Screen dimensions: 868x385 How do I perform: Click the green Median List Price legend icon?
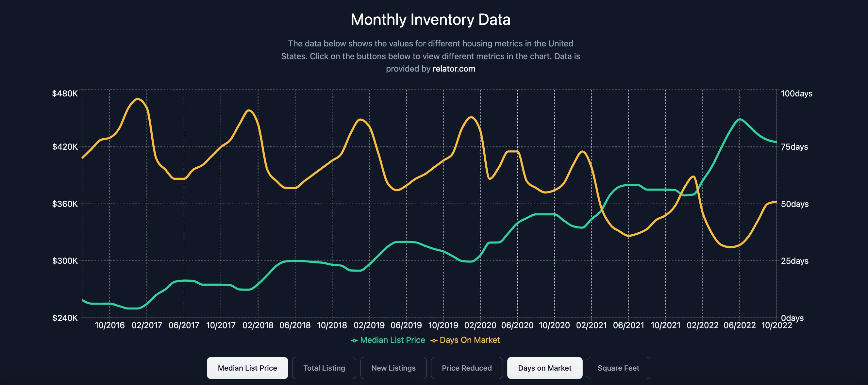[x=354, y=341]
